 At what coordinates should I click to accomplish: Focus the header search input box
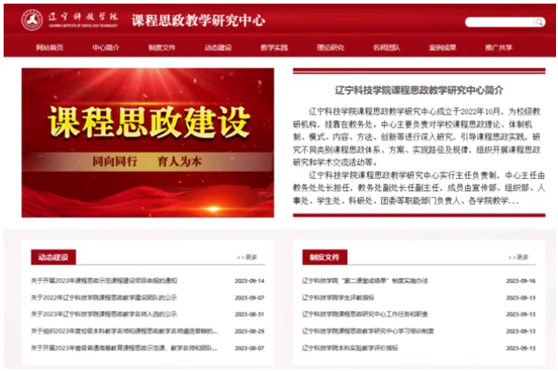500,22
